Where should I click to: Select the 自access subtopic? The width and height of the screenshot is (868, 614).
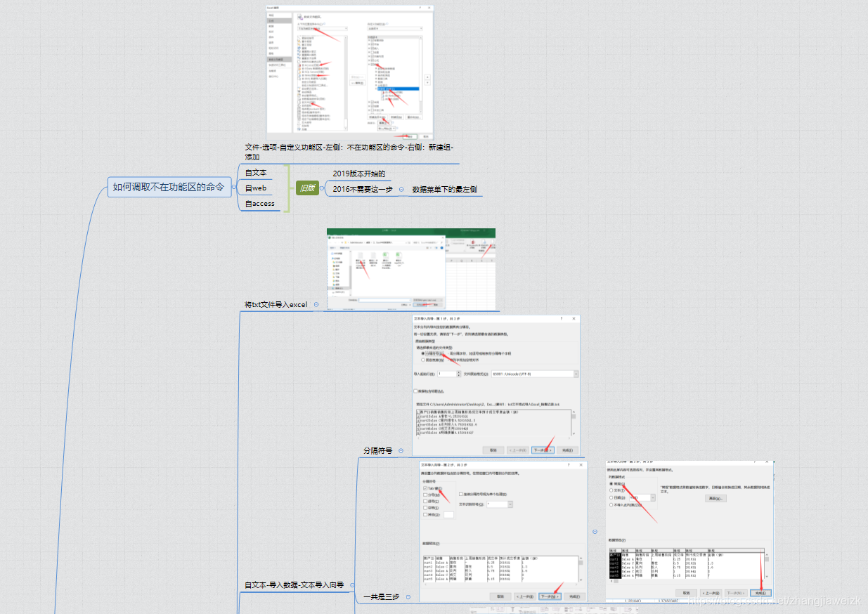pos(260,204)
